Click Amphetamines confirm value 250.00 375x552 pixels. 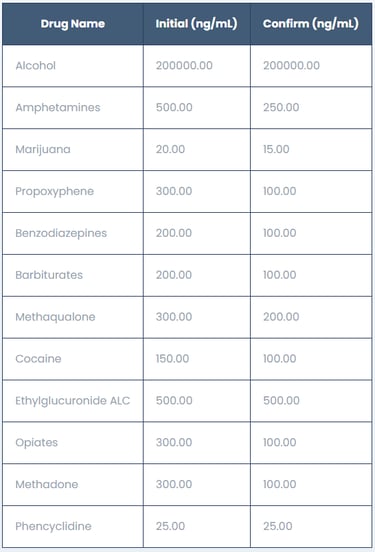point(281,107)
